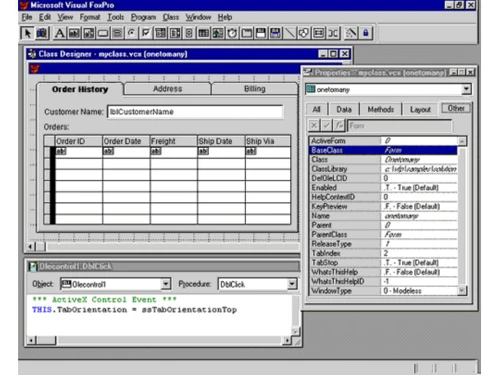Toggle the Button Lock padlock icon
500x375 pixels.
[x=365, y=33]
